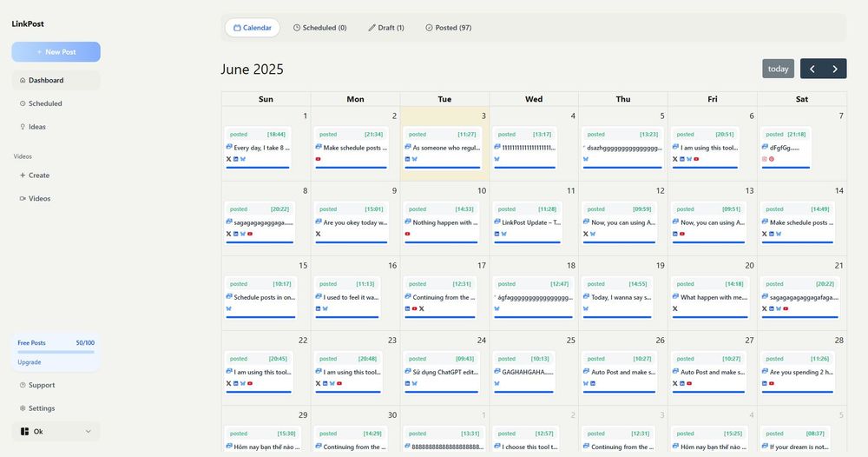Go to next month with right arrow
Screen dimensions: 868x457
click(835, 69)
